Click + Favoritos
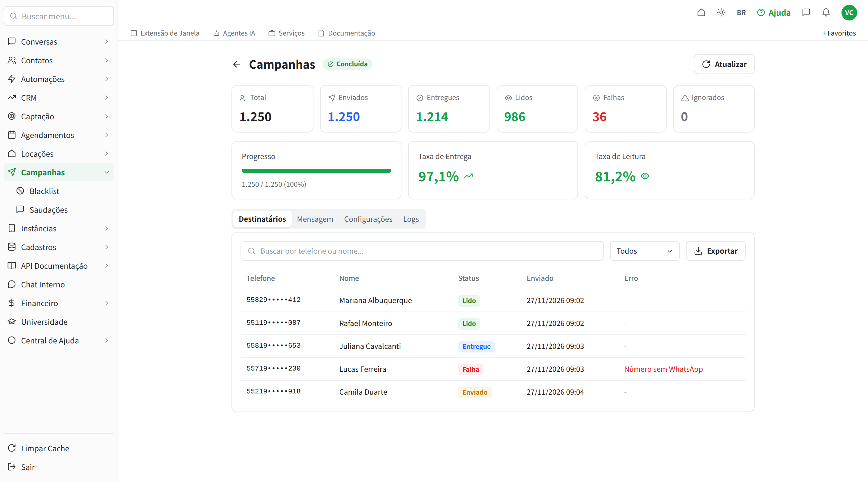The width and height of the screenshot is (868, 482). click(x=839, y=33)
